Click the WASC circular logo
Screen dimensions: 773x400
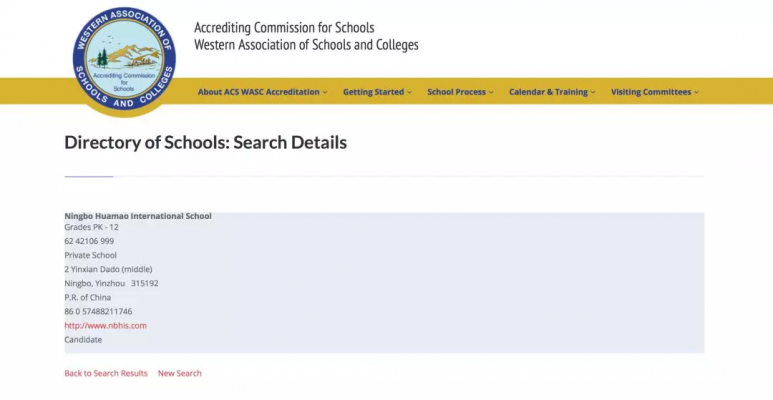[124, 59]
